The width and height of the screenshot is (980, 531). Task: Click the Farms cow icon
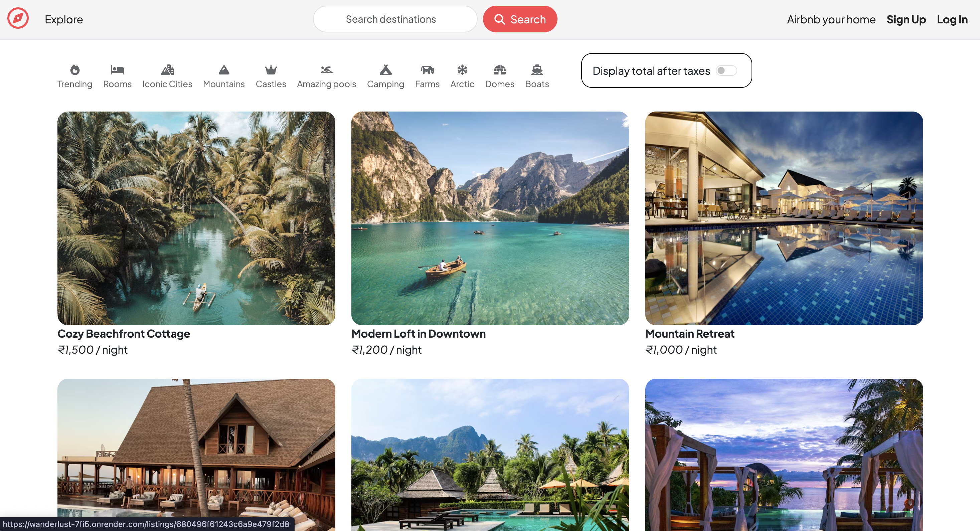point(427,70)
